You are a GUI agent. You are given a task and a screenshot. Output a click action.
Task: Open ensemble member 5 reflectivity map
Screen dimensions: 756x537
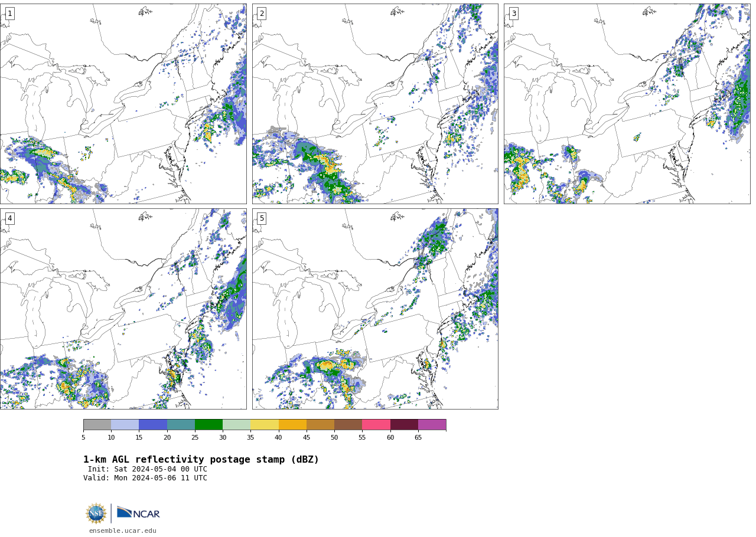[x=375, y=309]
